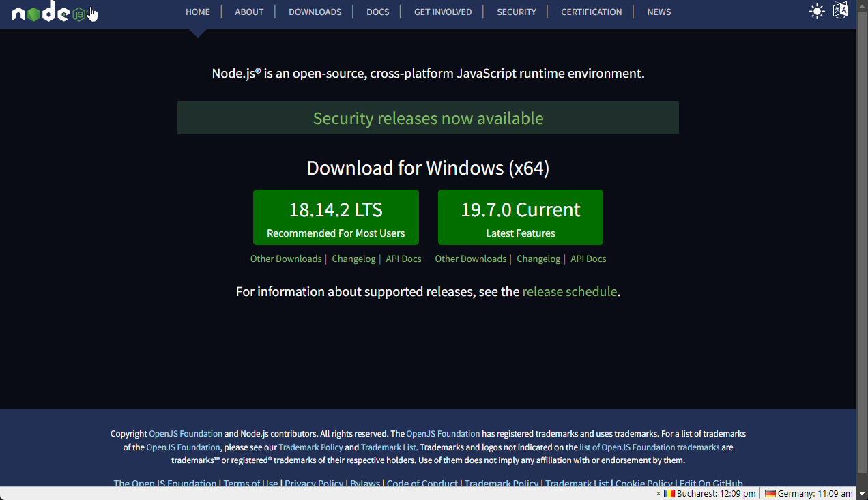This screenshot has height=500, width=868.
Task: Close the bottom clock bar with the x
Action: pos(659,494)
